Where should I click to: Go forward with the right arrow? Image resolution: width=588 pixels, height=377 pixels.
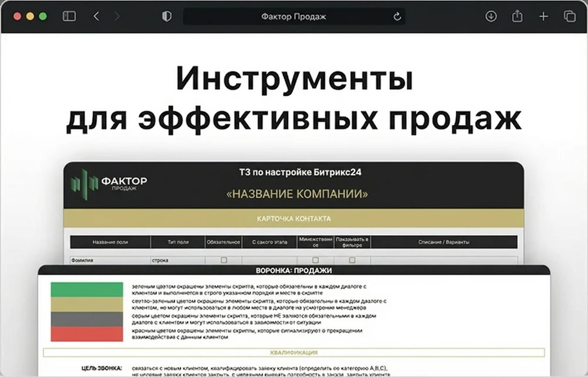click(116, 16)
